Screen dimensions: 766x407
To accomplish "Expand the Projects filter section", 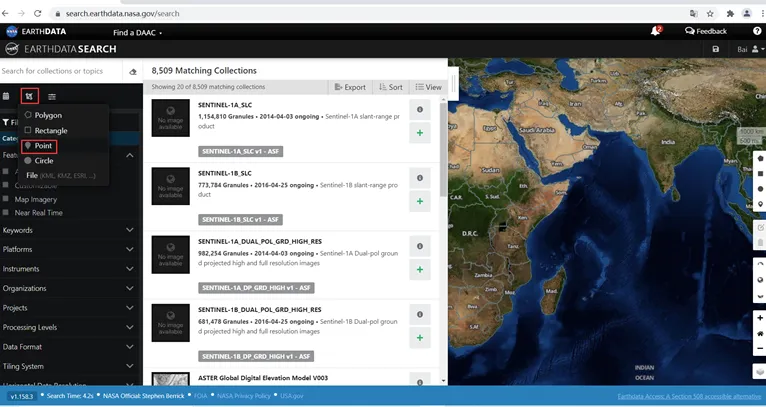I will point(68,308).
